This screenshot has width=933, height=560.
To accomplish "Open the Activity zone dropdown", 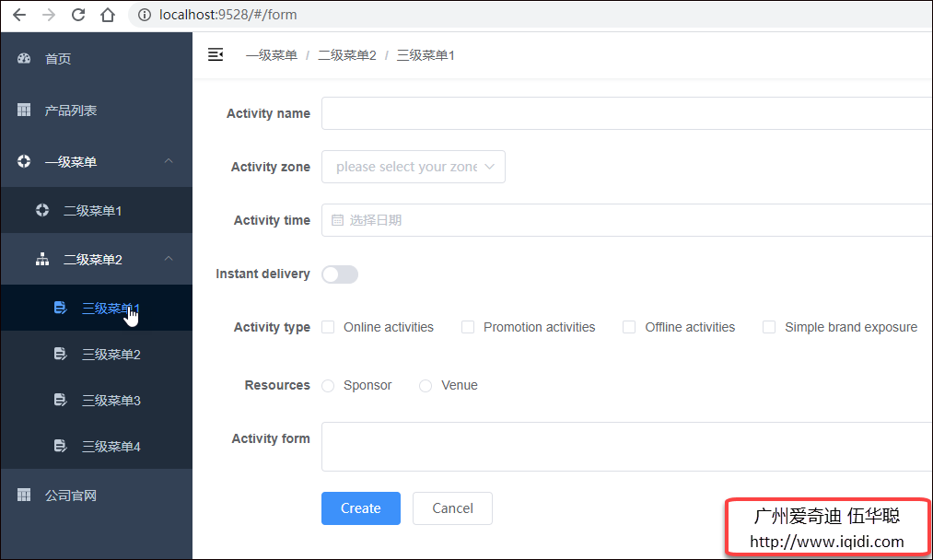I will tap(414, 167).
